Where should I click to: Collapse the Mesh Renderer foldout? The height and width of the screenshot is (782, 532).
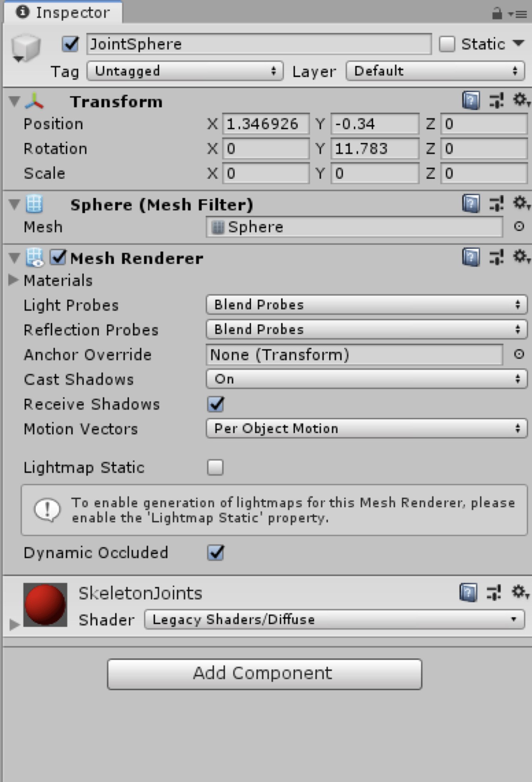[x=14, y=258]
